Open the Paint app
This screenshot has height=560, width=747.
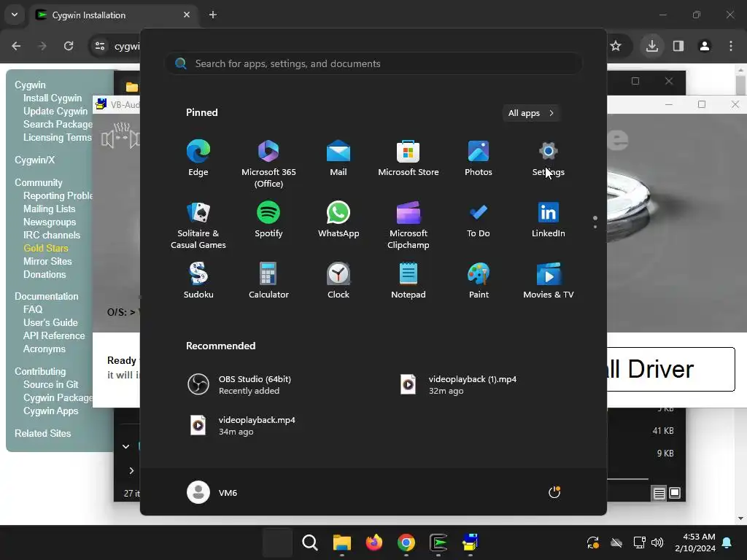click(x=479, y=281)
